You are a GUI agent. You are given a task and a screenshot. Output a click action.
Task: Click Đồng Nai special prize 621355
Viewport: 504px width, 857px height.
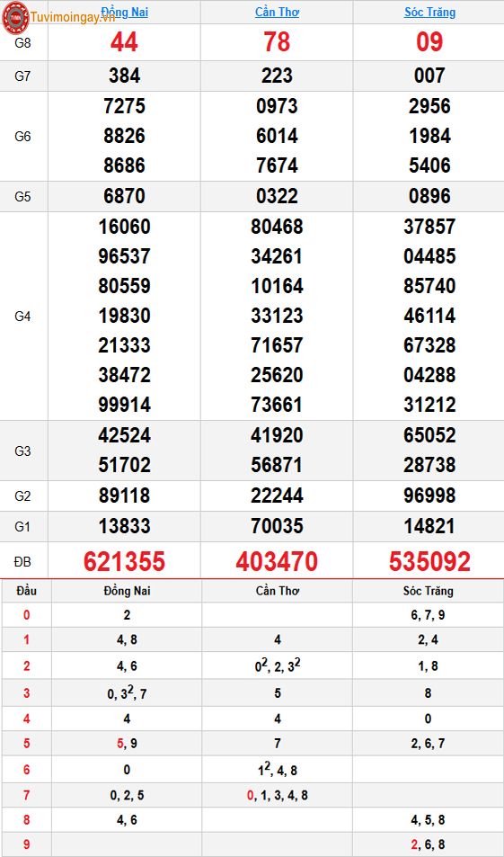click(125, 561)
